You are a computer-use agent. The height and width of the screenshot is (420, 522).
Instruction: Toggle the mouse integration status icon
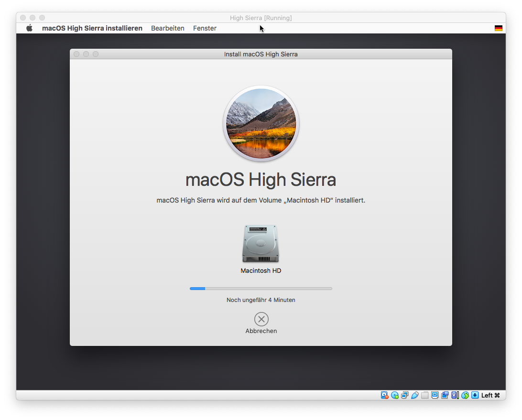coord(465,395)
